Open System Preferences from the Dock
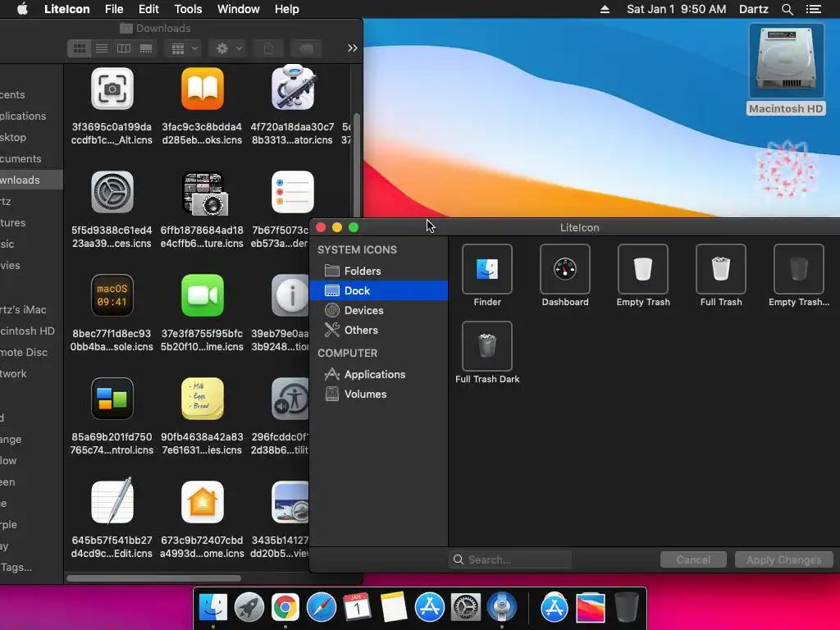The height and width of the screenshot is (630, 840). point(466,608)
